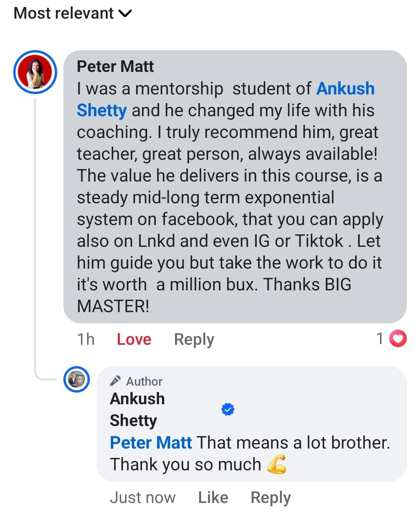This screenshot has width=420, height=517.
Task: Click the blue verified badge icon
Action: (228, 409)
